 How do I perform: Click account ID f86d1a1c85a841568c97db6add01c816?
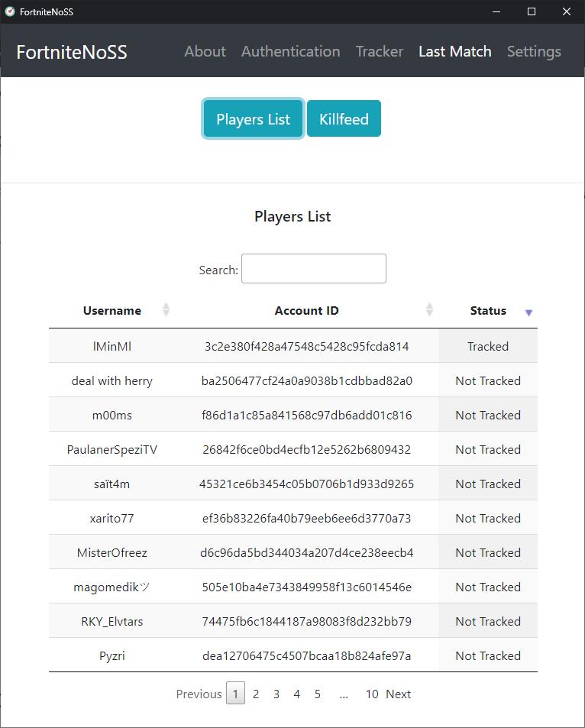click(x=306, y=415)
